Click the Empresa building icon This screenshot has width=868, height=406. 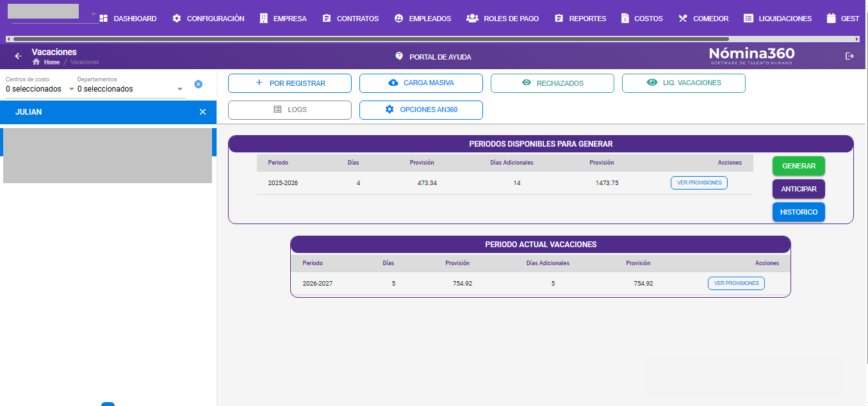click(263, 19)
